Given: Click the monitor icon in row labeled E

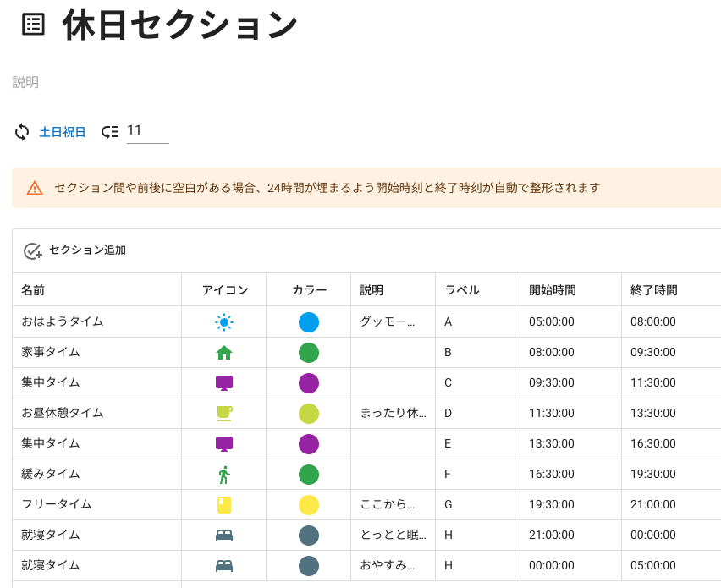Looking at the screenshot, I should pos(224,443).
